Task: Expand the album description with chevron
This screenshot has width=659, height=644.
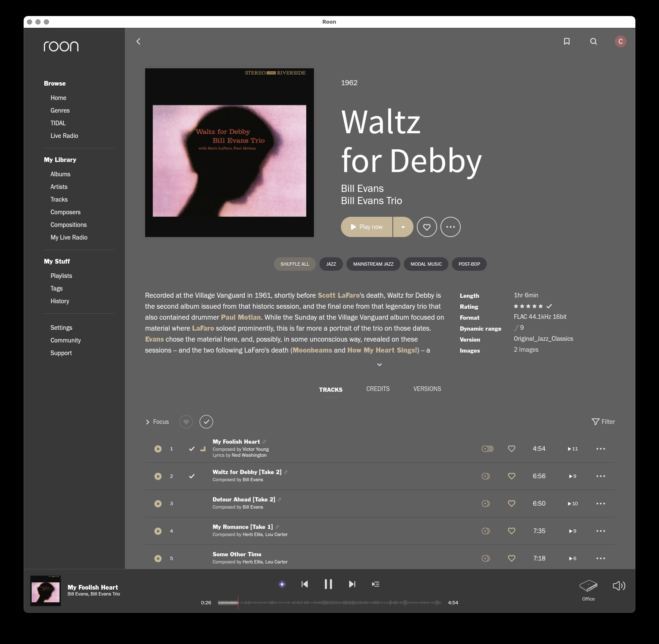Action: click(x=380, y=365)
